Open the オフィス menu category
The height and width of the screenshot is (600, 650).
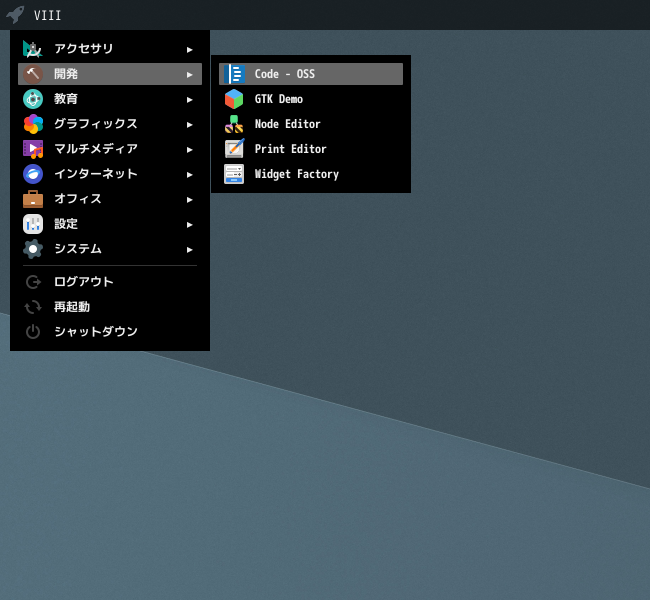coord(110,199)
